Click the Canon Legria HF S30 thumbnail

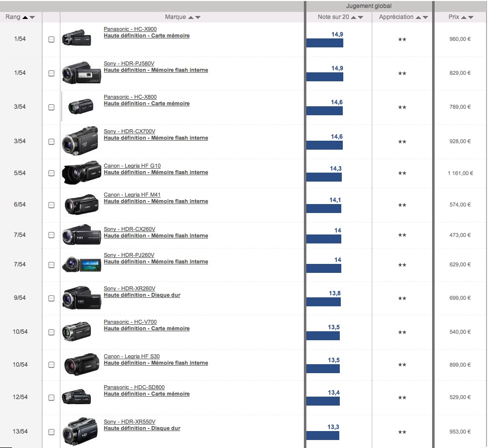tap(81, 364)
